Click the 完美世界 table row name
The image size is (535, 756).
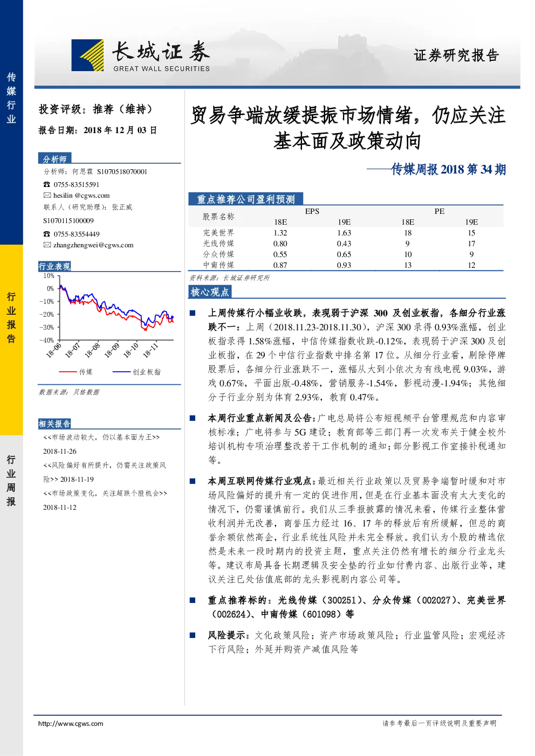[218, 233]
